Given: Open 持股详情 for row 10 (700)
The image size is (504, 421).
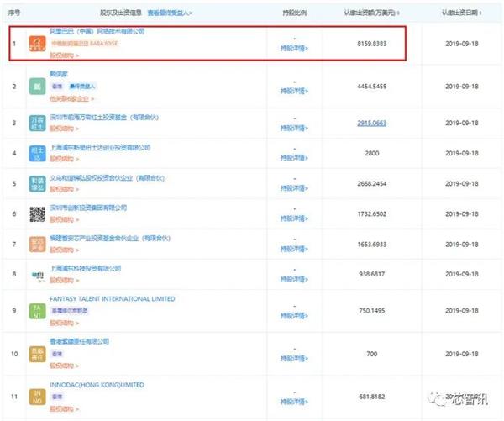Looking at the screenshot, I should tap(295, 359).
